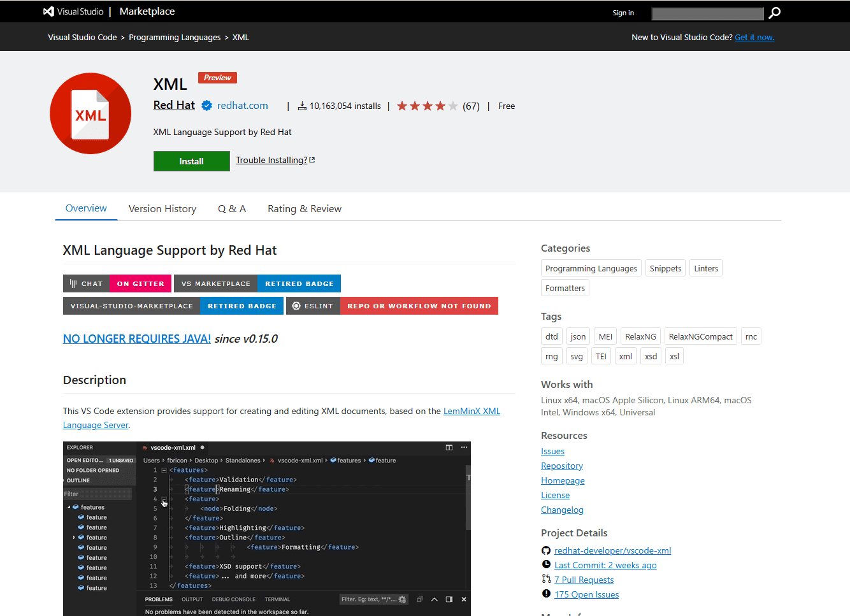This screenshot has width=850, height=616.
Task: Visit the redhat.com domain link
Action: (x=242, y=106)
